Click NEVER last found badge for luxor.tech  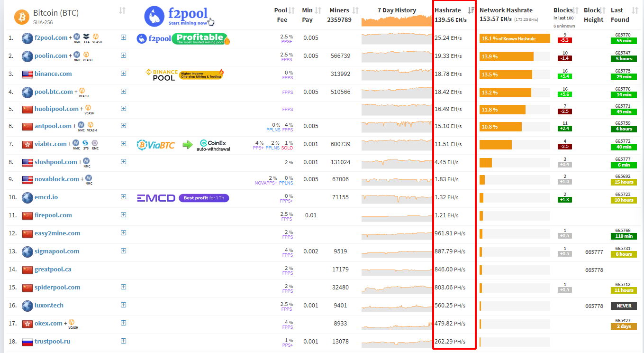(624, 306)
